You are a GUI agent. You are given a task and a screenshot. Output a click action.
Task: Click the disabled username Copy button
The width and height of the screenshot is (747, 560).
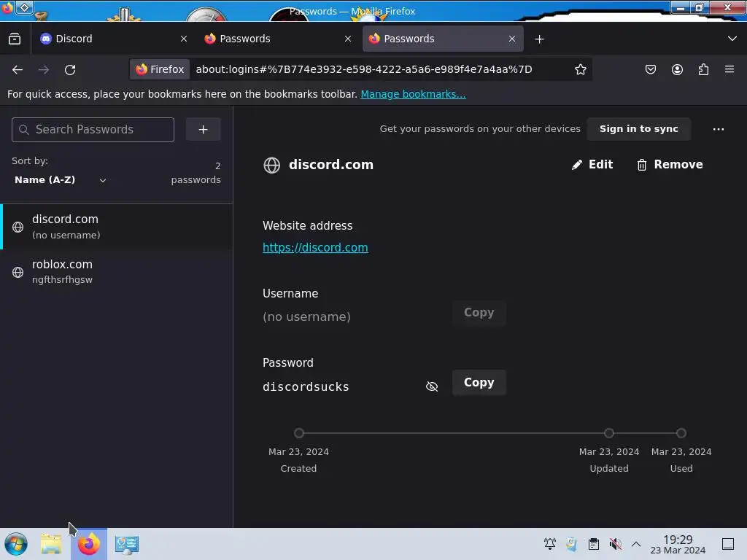point(479,312)
